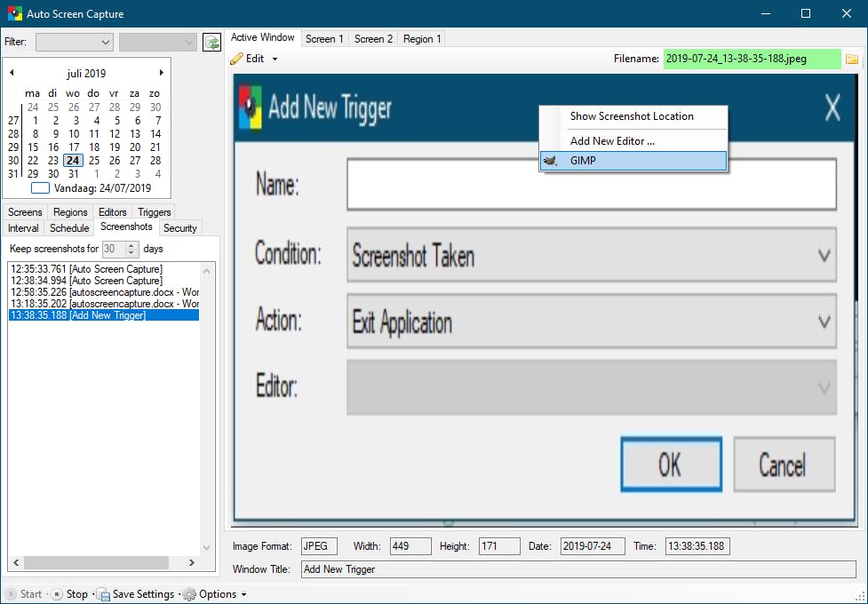Select 12:35:33.761 [Auto Screen Capture] entry

tap(104, 269)
